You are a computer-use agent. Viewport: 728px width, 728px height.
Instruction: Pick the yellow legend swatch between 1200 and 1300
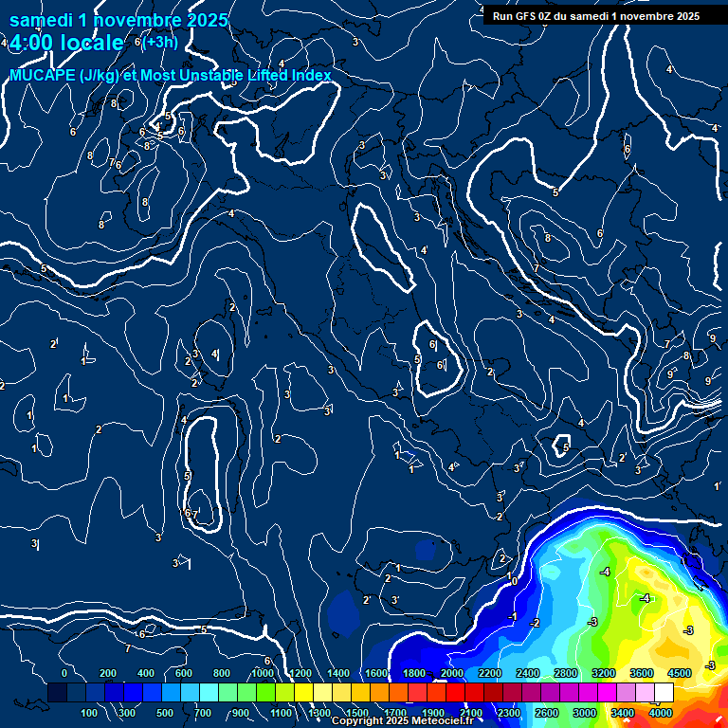(x=303, y=692)
